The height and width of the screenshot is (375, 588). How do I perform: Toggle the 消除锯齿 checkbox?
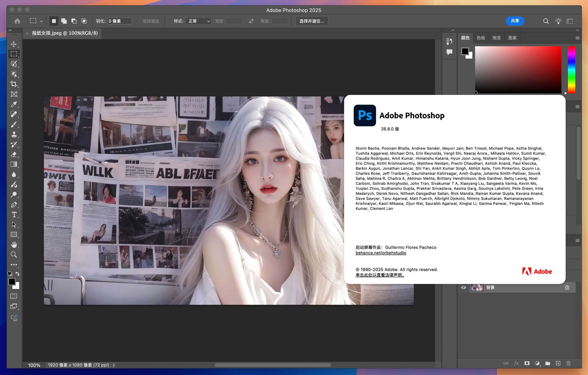coord(137,21)
